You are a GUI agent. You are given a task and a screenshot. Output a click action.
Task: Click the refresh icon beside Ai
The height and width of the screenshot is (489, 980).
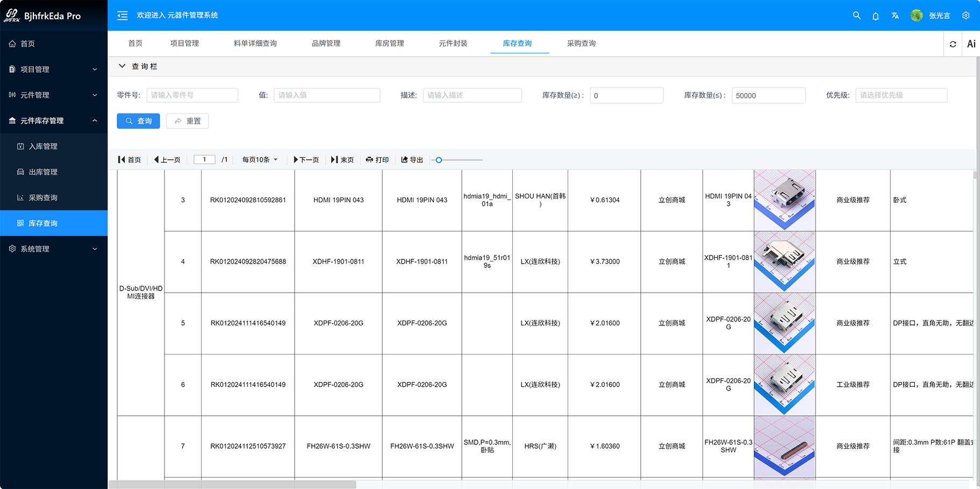tap(953, 44)
